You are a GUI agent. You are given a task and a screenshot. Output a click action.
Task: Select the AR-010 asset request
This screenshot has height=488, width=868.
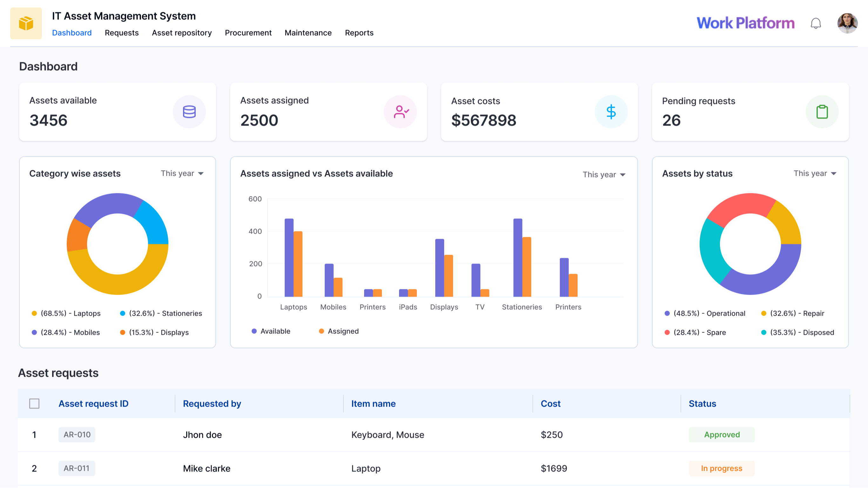[x=77, y=435]
